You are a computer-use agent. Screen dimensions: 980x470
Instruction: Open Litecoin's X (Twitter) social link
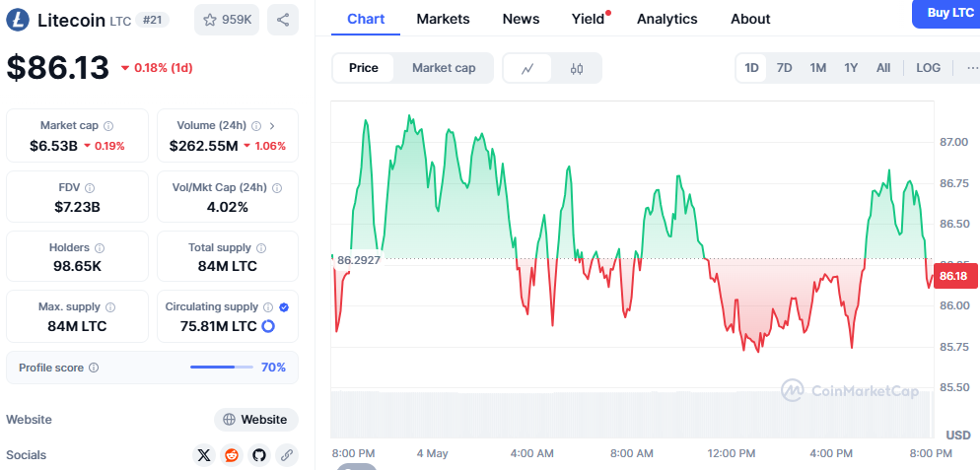pyautogui.click(x=204, y=455)
